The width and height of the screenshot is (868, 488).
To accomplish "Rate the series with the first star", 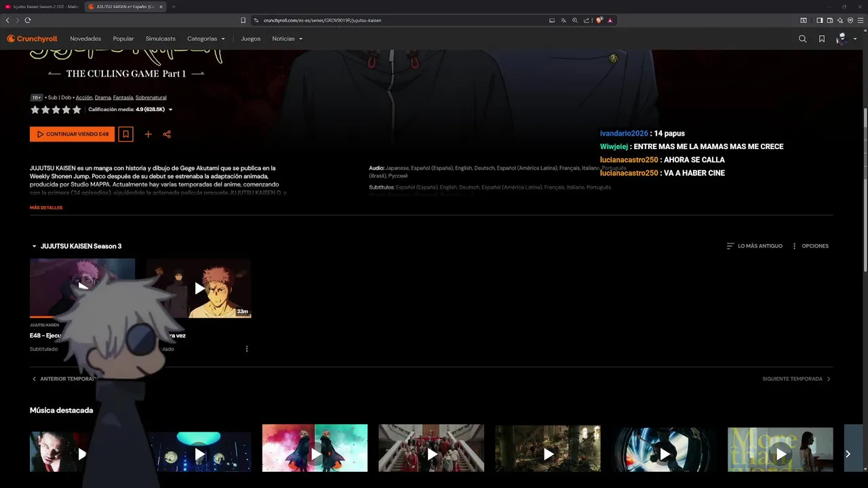I will tap(35, 110).
